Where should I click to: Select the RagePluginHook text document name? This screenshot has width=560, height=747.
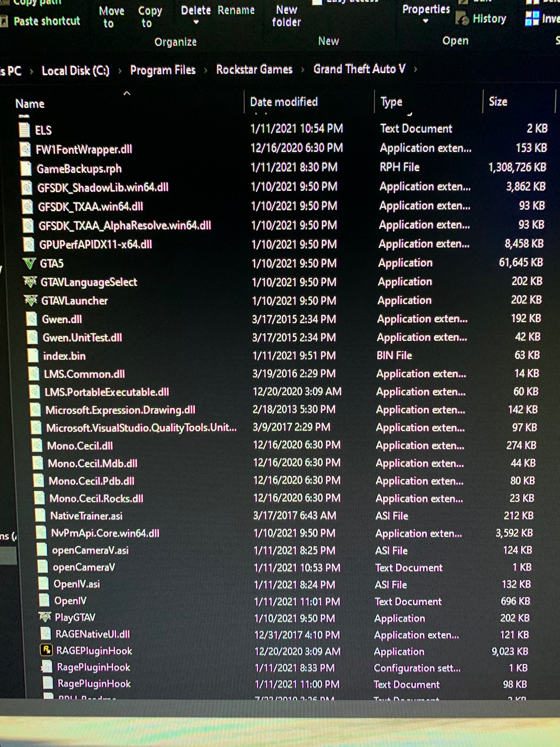(x=94, y=684)
